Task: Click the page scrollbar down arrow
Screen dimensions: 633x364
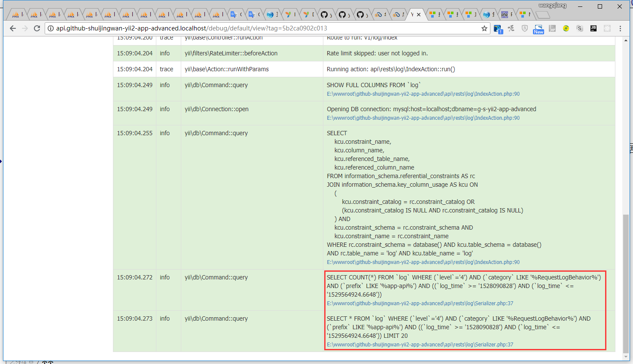Action: tap(626, 357)
